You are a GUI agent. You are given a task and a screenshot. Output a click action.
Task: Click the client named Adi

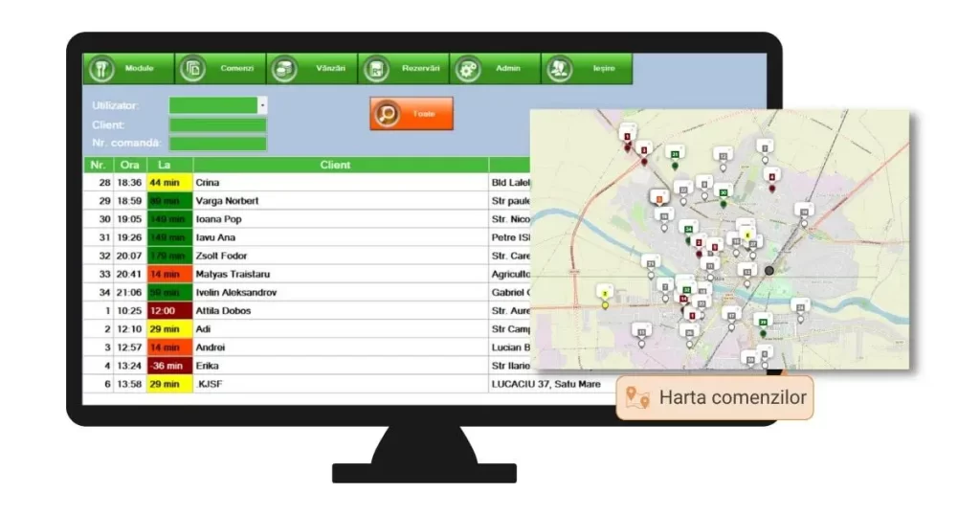pyautogui.click(x=203, y=328)
